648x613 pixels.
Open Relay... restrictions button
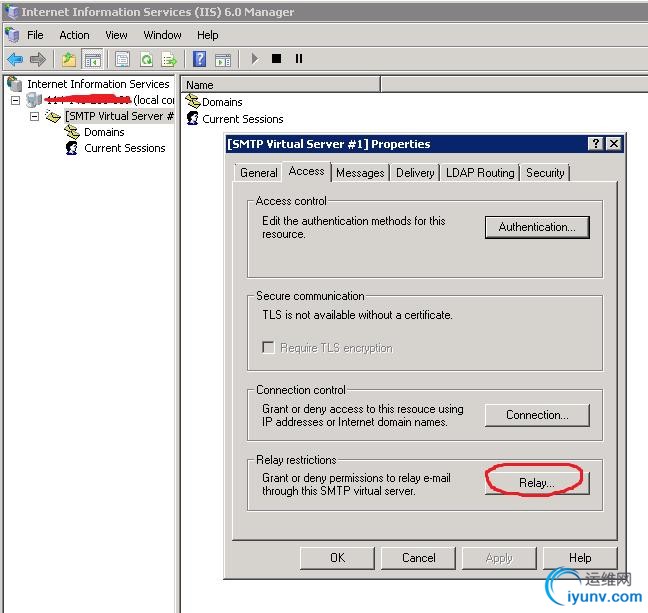(537, 483)
